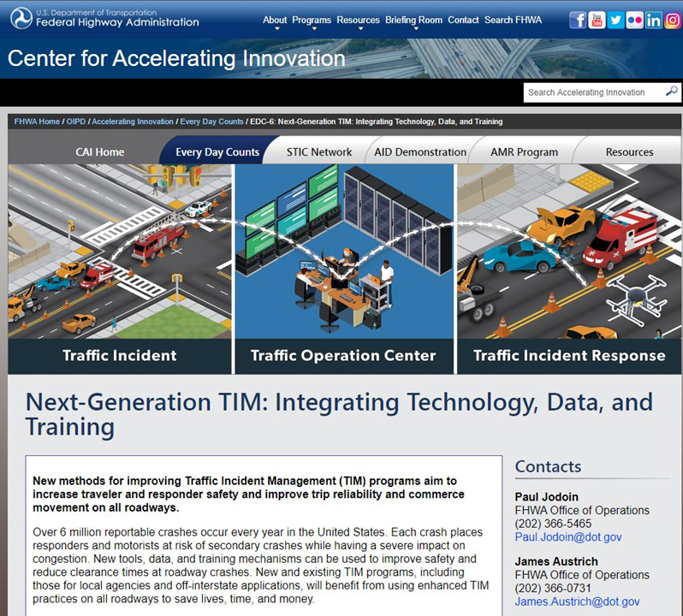Click the Federal Highway Administration title link
The width and height of the screenshot is (683, 616).
pos(117,22)
